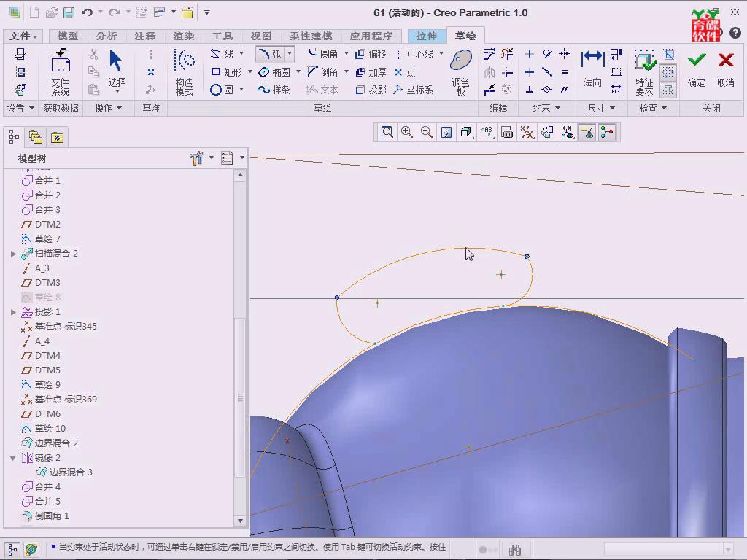
Task: Select the 坐标系 (Coordinate System) tool
Action: [414, 90]
